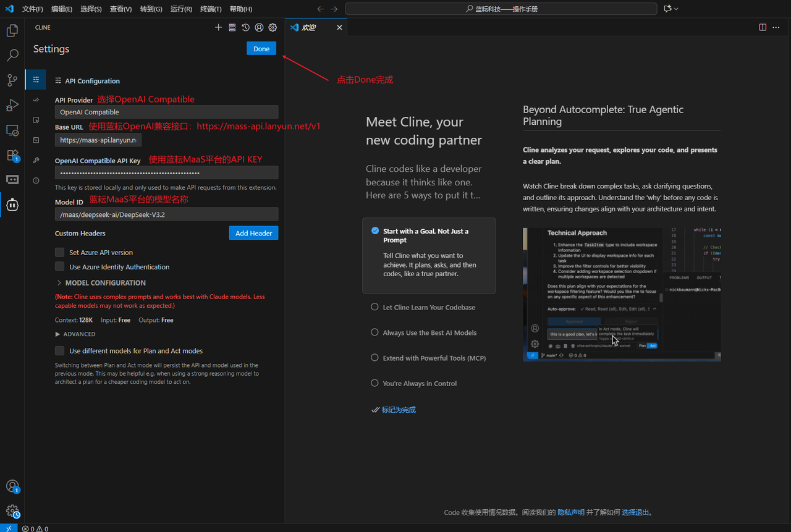The width and height of the screenshot is (791, 532).
Task: Open the About info settings section icon
Action: point(36,180)
